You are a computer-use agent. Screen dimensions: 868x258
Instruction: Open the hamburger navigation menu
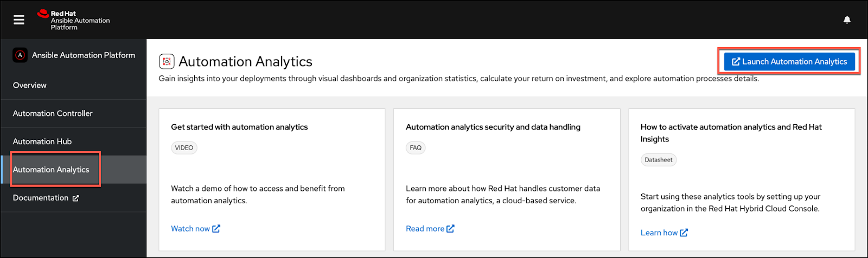click(19, 20)
